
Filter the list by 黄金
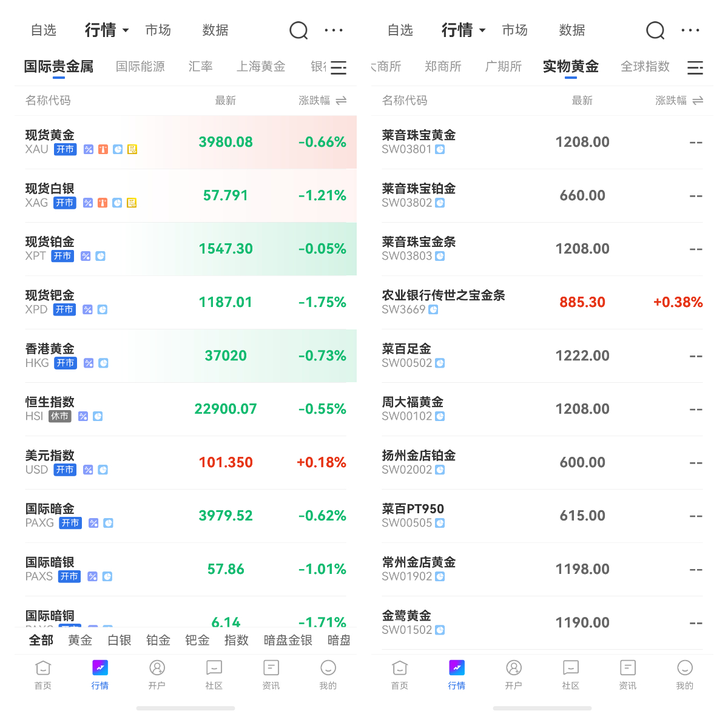click(x=80, y=640)
